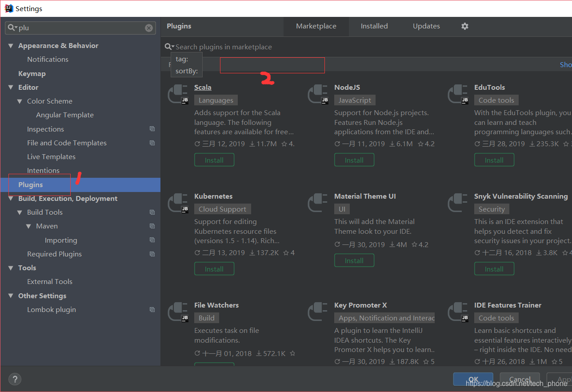
Task: Click project-level icon beside Required Plugins
Action: coord(152,254)
